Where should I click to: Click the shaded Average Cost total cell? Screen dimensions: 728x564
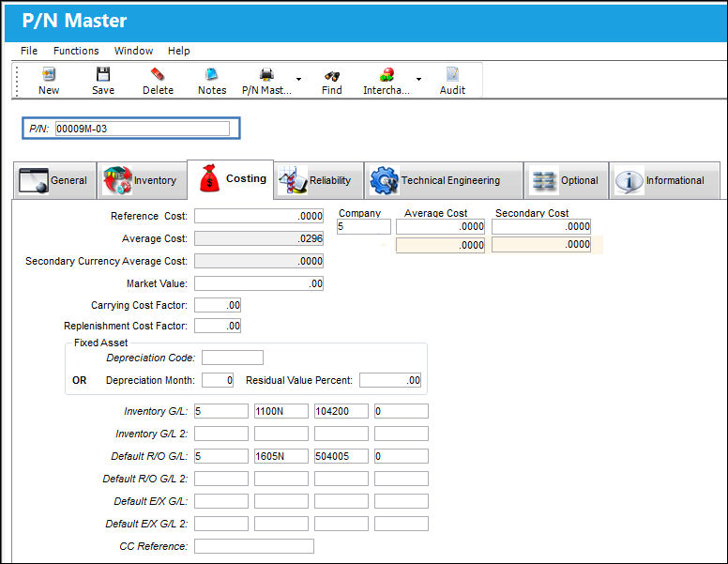click(440, 245)
